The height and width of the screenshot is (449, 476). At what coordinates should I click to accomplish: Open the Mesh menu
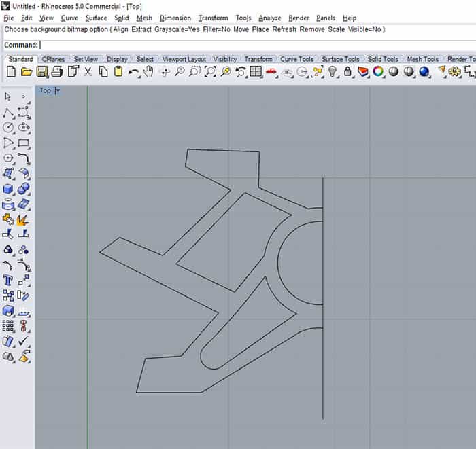point(144,18)
